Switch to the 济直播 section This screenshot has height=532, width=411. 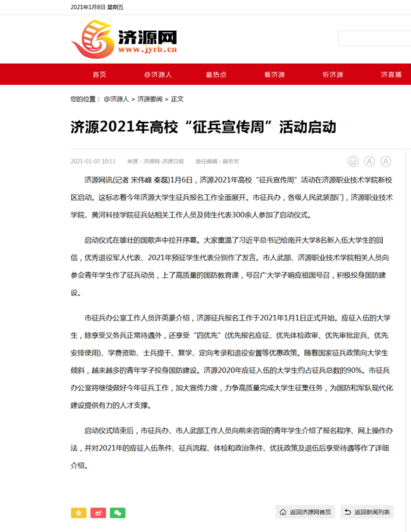(391, 75)
